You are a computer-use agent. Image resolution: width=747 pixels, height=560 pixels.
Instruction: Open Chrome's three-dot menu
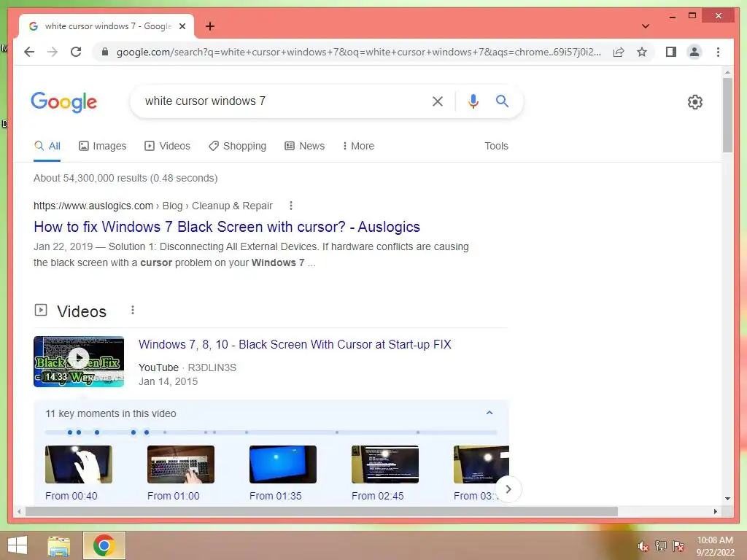[718, 52]
